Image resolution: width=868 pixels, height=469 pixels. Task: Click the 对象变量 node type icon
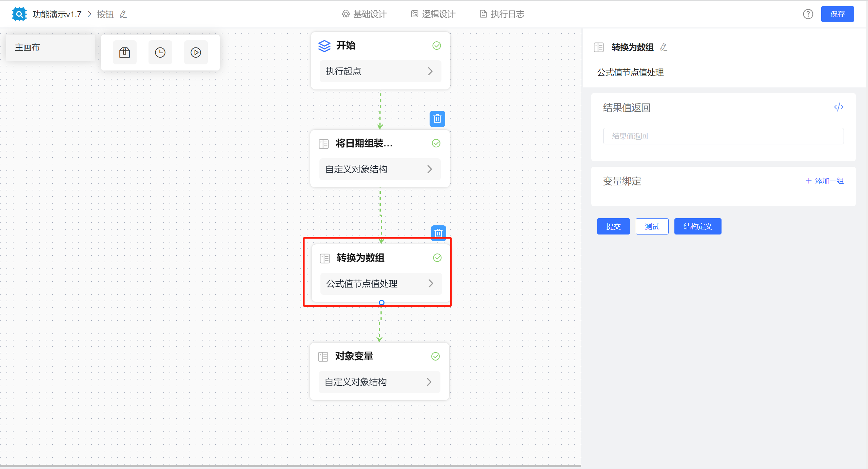pos(323,356)
